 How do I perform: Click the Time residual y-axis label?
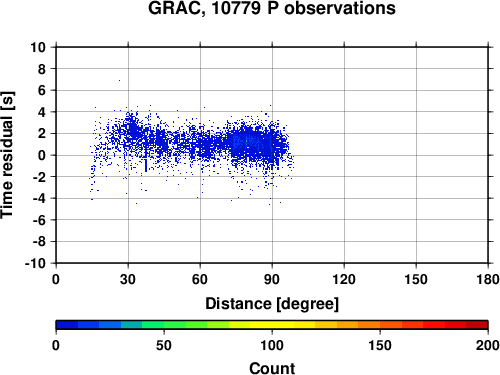point(7,155)
